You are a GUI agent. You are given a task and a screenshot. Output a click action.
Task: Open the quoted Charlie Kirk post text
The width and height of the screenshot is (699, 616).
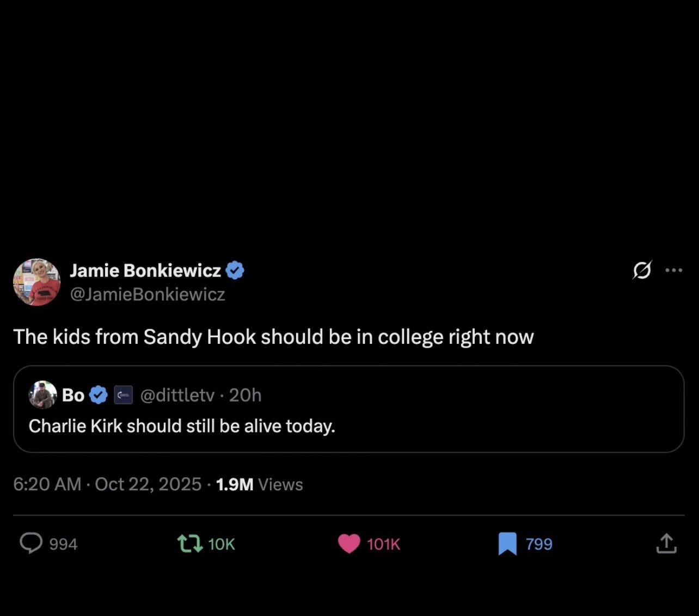tap(182, 426)
